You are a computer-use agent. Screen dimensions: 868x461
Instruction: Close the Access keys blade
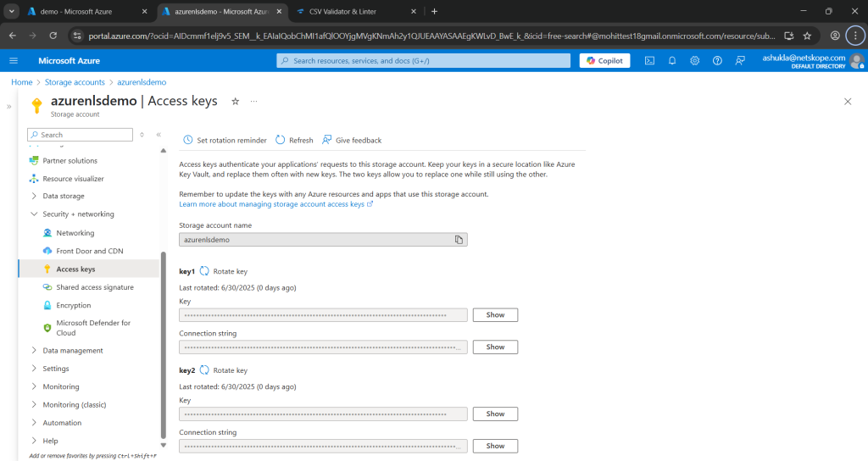[848, 102]
